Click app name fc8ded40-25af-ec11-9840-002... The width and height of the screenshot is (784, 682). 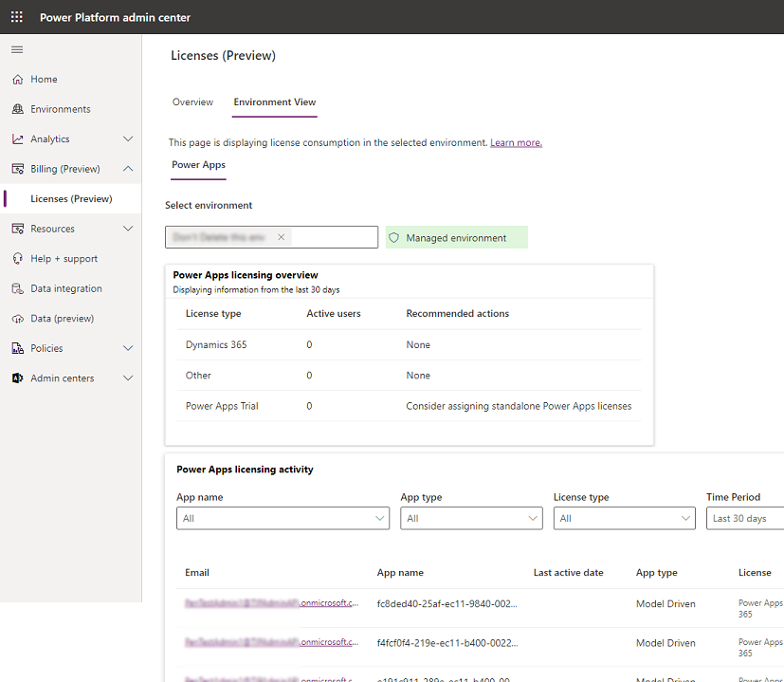pyautogui.click(x=447, y=603)
